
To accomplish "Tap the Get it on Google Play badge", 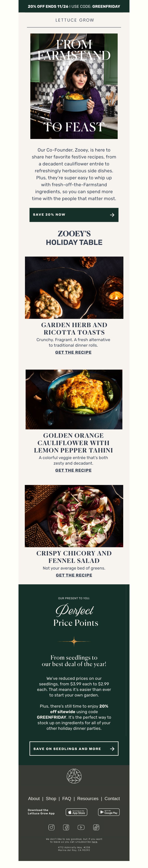I will tap(109, 812).
